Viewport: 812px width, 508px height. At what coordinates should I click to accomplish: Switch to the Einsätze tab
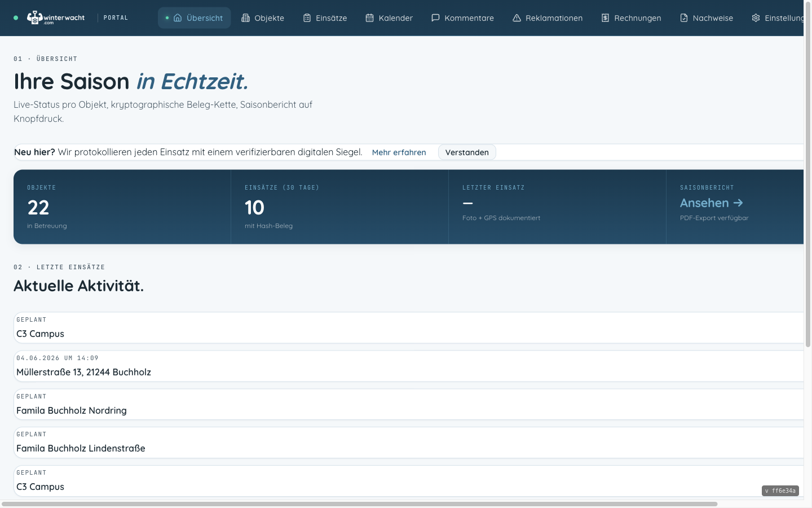click(325, 18)
